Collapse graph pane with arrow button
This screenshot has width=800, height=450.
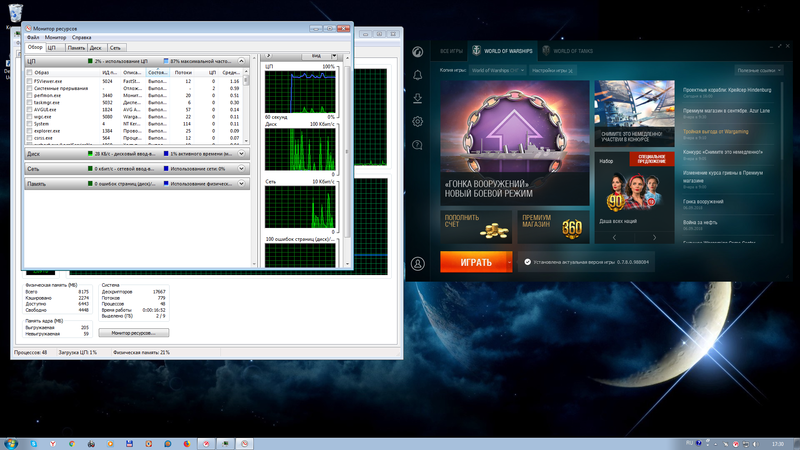coord(268,56)
